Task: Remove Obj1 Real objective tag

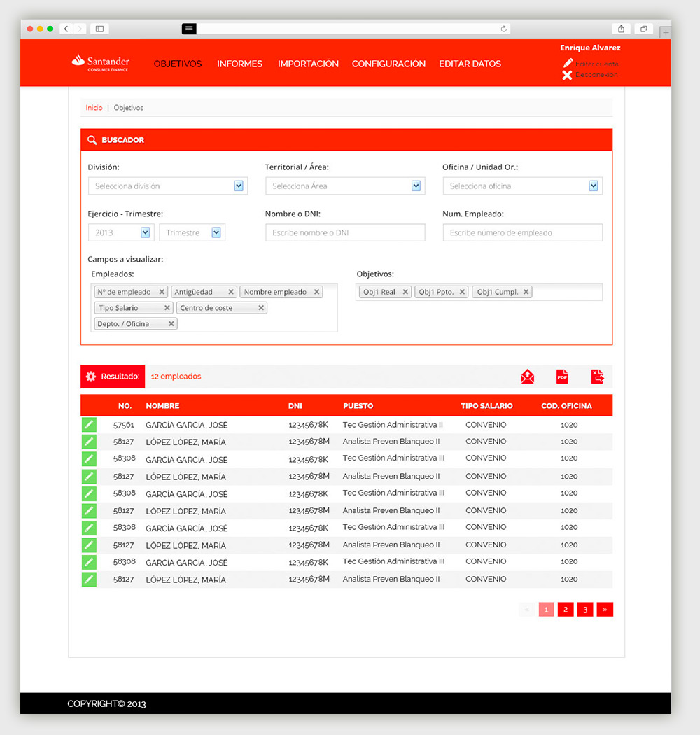Action: coord(405,292)
